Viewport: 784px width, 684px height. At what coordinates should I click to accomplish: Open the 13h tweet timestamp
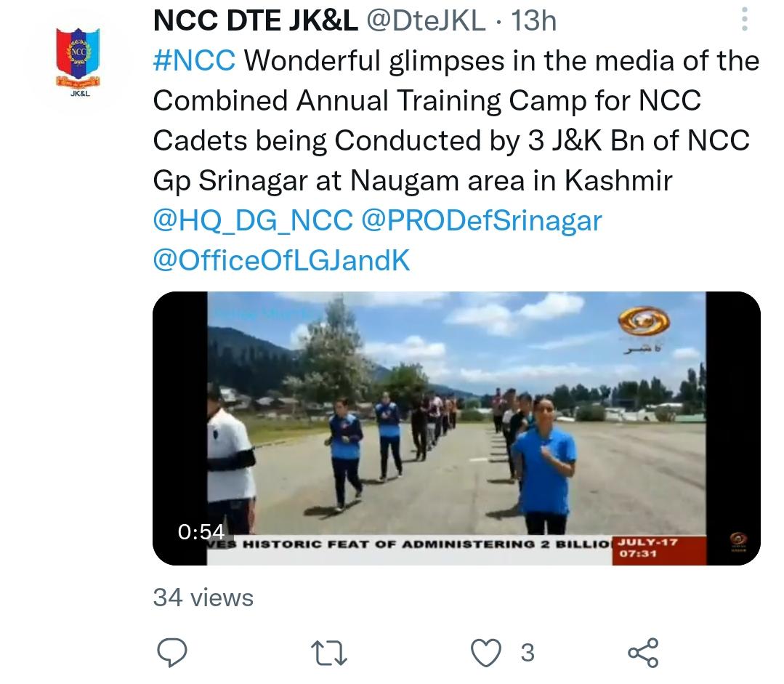533,21
